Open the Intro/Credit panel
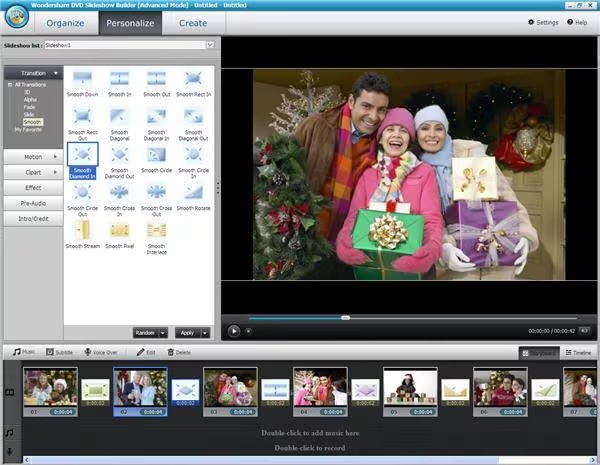The image size is (600, 465). pyautogui.click(x=33, y=219)
